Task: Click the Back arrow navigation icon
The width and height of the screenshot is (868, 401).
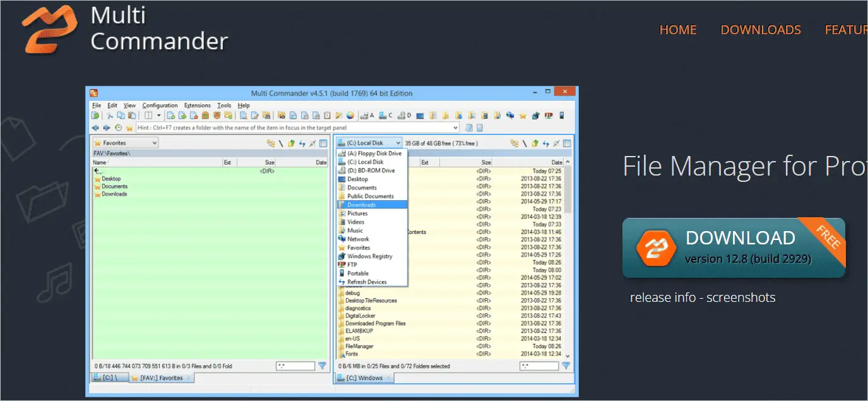Action: click(x=95, y=128)
